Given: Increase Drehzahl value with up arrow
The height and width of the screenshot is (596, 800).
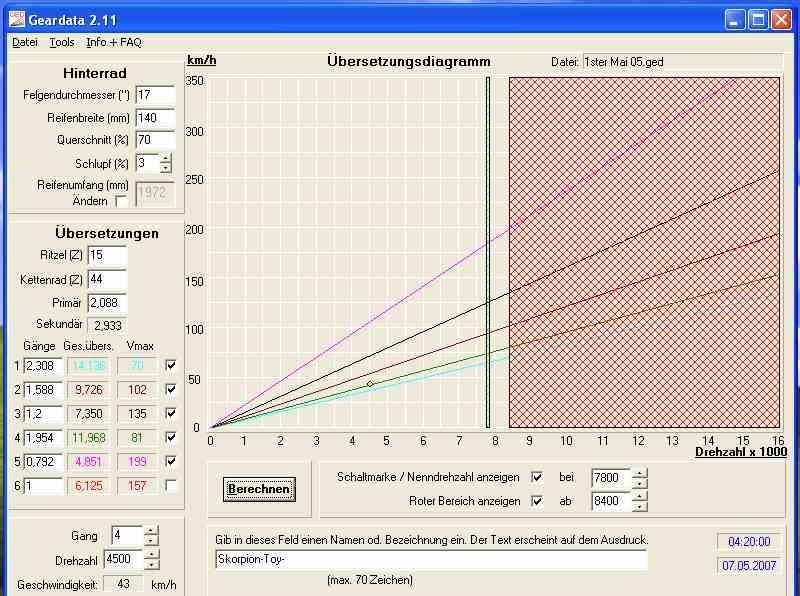Looking at the screenshot, I should tap(152, 555).
